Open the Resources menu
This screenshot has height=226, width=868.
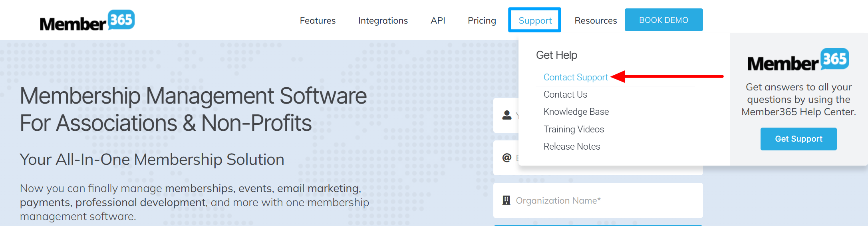pos(596,20)
